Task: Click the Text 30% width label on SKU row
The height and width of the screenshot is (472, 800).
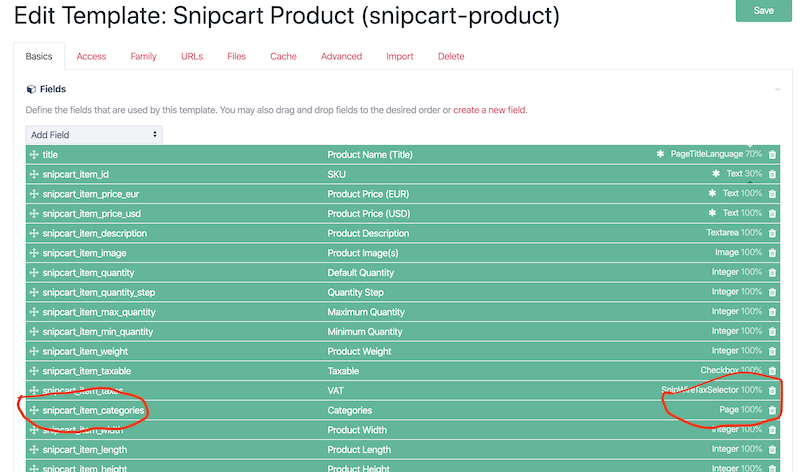Action: click(744, 173)
